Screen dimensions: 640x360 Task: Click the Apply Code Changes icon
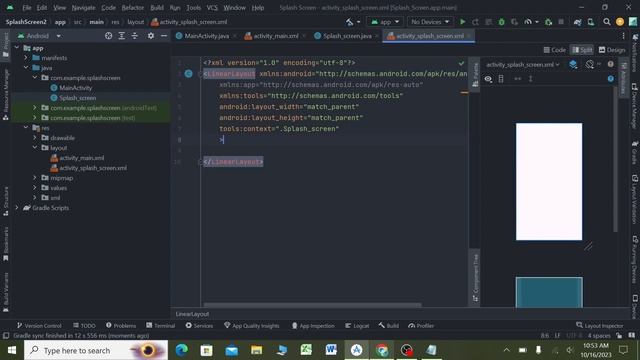(x=488, y=22)
